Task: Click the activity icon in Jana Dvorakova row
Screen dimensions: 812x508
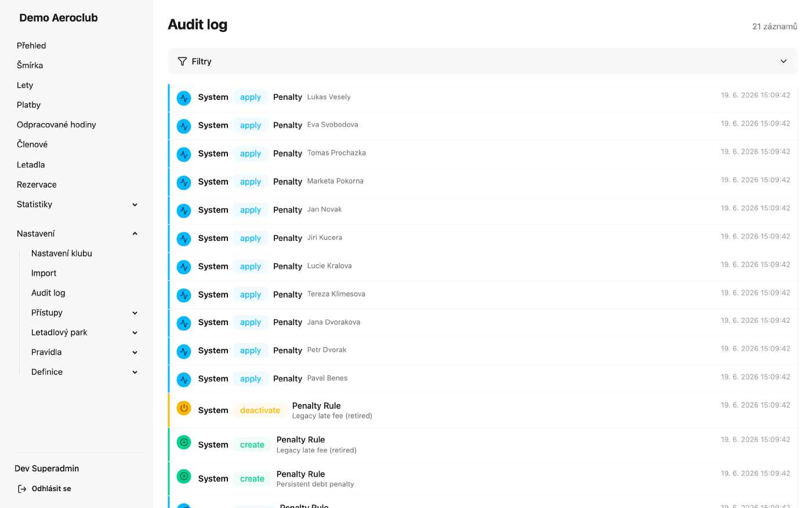Action: click(184, 323)
